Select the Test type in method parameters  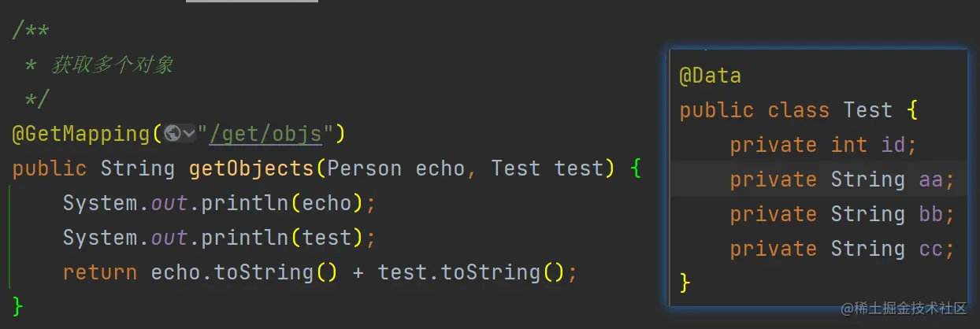pyautogui.click(x=516, y=168)
